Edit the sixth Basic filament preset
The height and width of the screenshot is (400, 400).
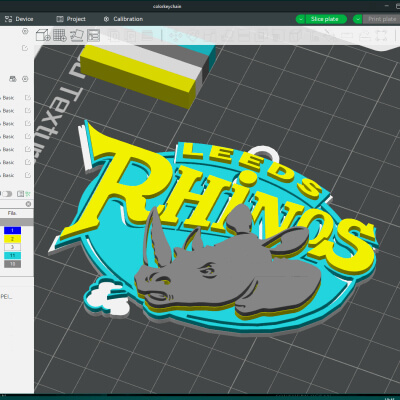tap(28, 162)
